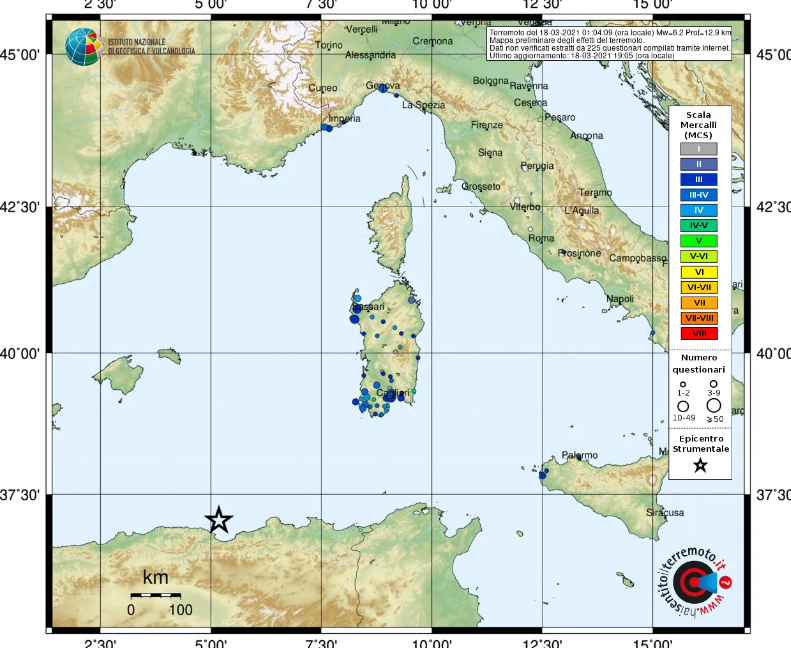
Task: Select the largest legend circle labeled ≥50
Action: click(x=714, y=406)
